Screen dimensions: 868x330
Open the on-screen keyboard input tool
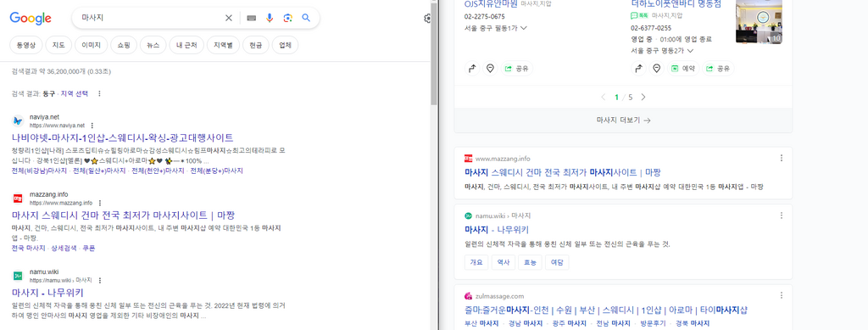(x=251, y=18)
